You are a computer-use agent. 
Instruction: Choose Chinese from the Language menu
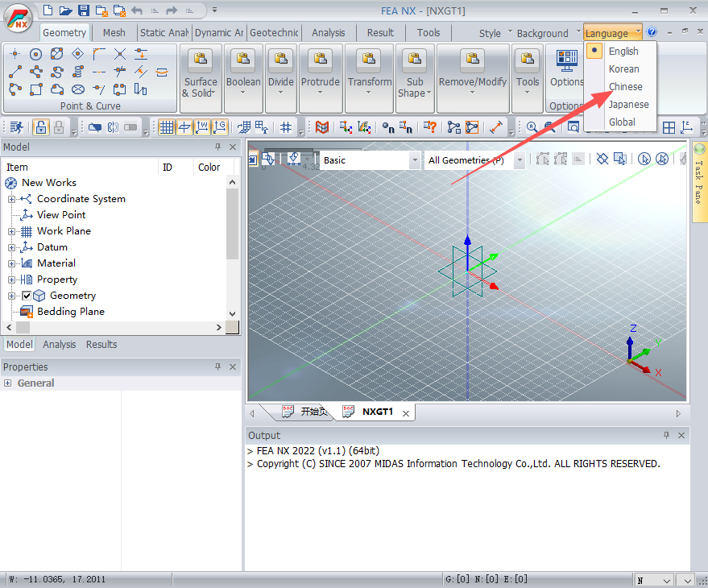(625, 86)
